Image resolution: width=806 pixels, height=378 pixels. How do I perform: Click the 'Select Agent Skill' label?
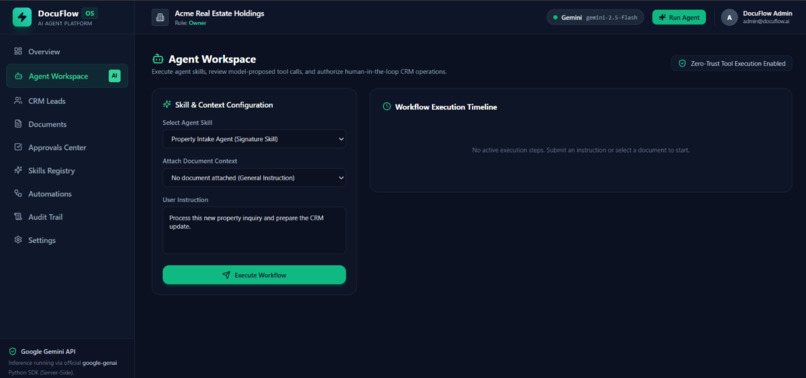[x=187, y=122]
